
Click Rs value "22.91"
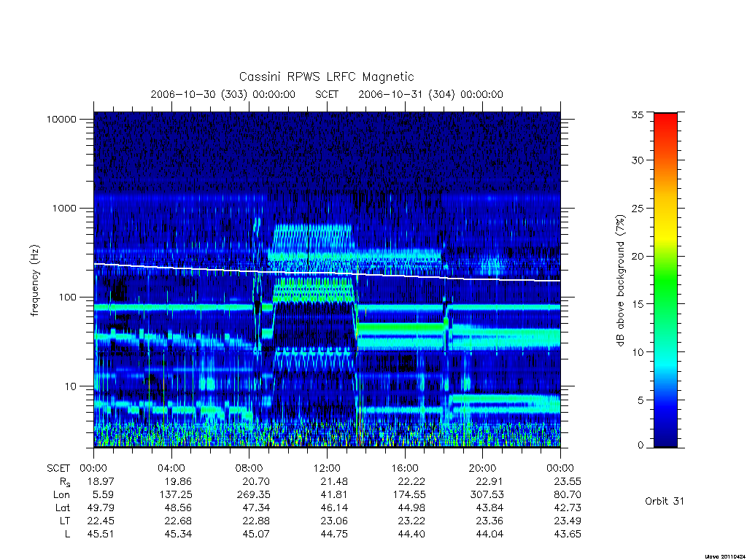[x=489, y=481]
